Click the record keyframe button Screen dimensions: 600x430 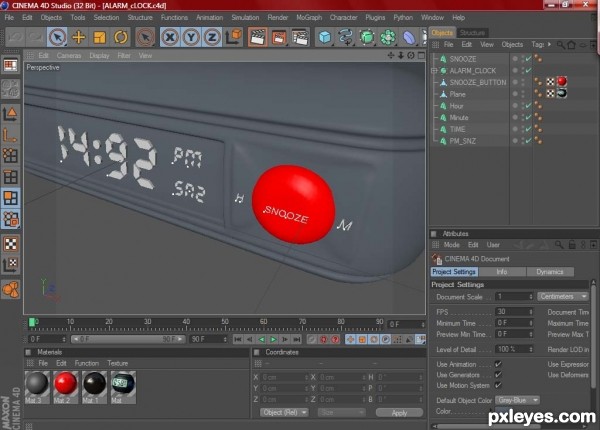point(312,339)
